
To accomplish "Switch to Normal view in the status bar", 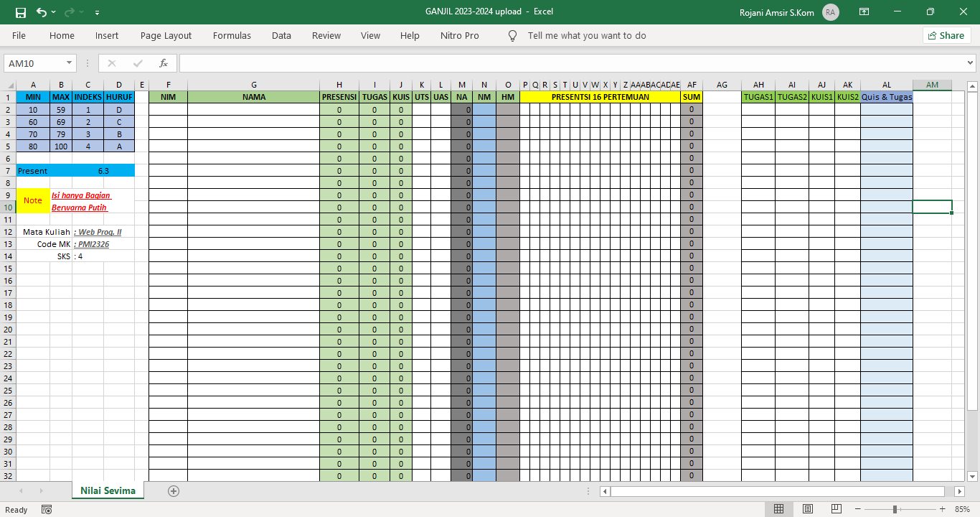I will [x=778, y=509].
